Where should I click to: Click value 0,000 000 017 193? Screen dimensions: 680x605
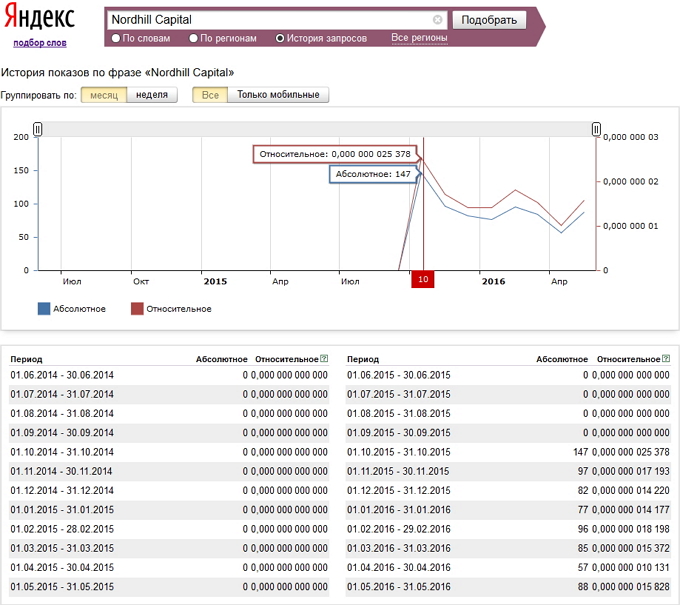(631, 471)
